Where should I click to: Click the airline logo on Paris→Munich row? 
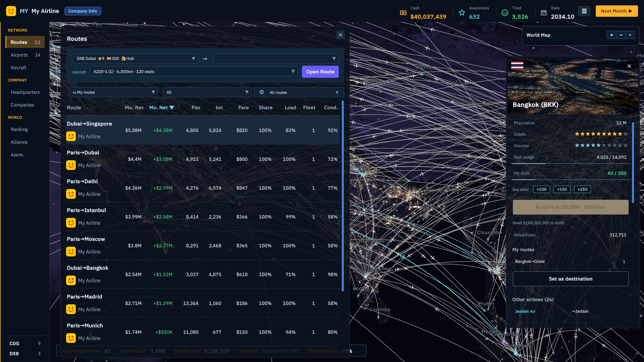tap(71, 338)
